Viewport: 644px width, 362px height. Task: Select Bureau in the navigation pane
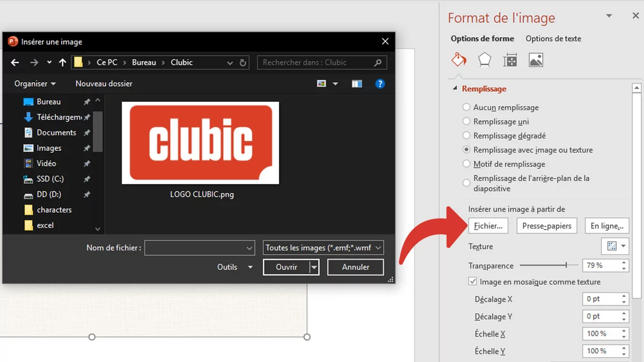[x=48, y=102]
